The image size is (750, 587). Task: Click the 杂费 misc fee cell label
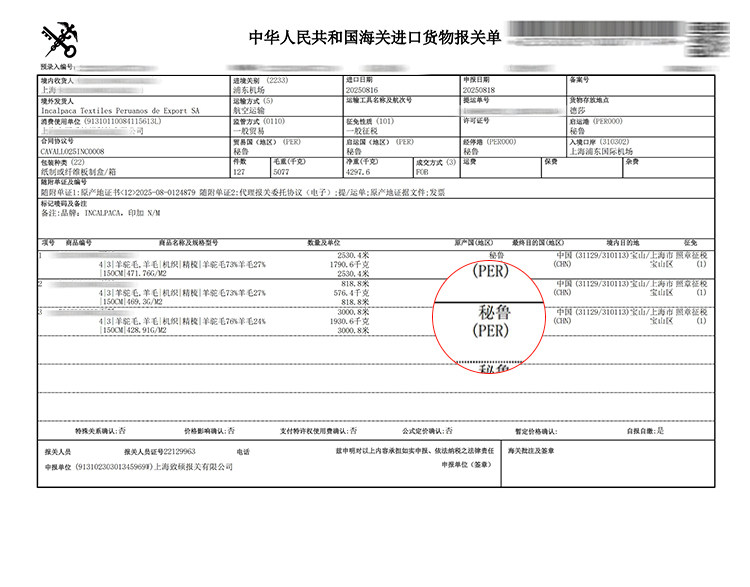pyautogui.click(x=632, y=162)
